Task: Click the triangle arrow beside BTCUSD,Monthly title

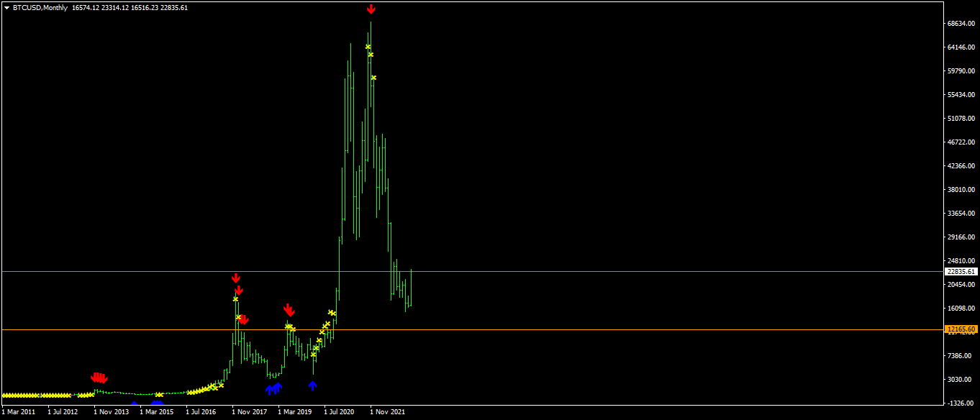Action: pos(7,8)
